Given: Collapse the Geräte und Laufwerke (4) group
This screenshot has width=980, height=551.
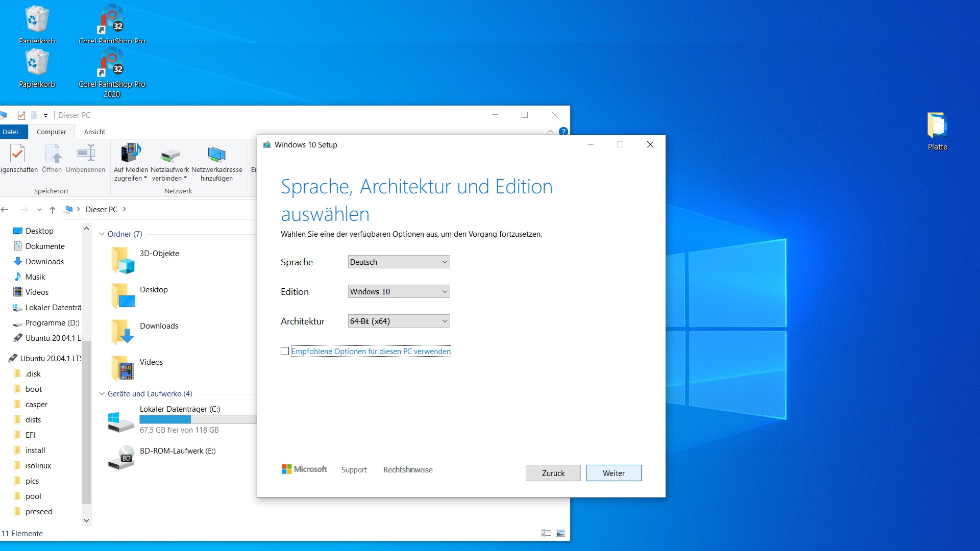Looking at the screenshot, I should [x=102, y=394].
